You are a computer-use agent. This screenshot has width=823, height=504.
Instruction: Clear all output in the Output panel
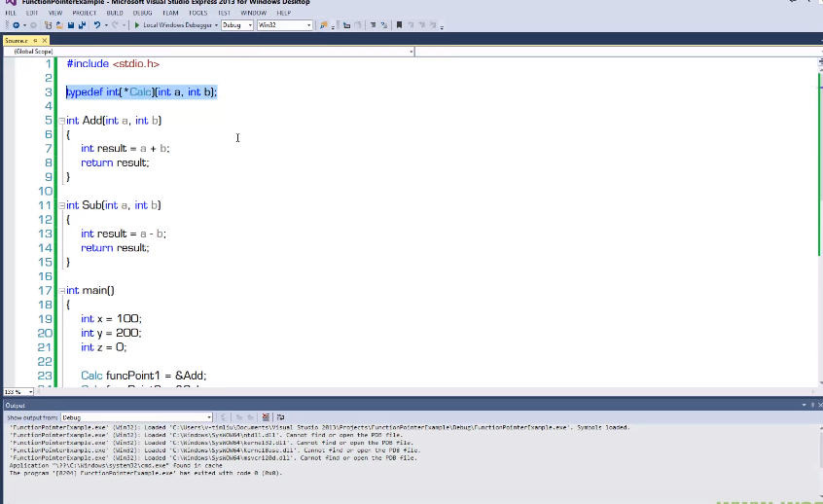coord(267,417)
